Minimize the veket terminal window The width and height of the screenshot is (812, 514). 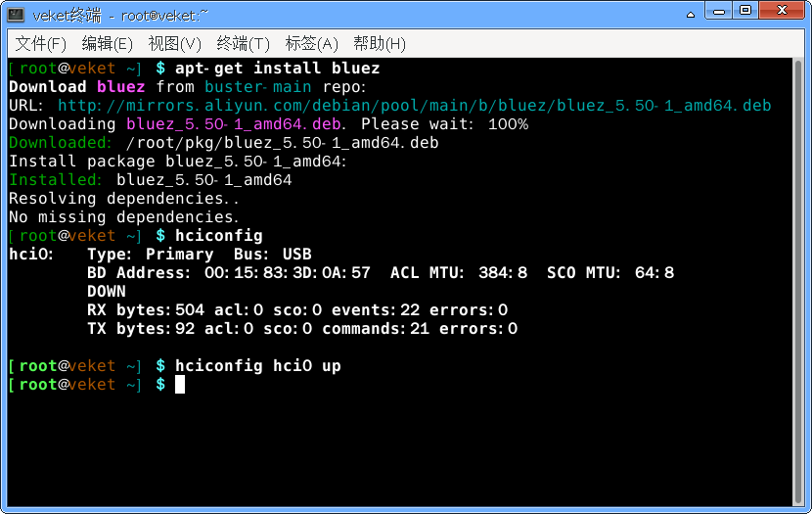click(719, 11)
